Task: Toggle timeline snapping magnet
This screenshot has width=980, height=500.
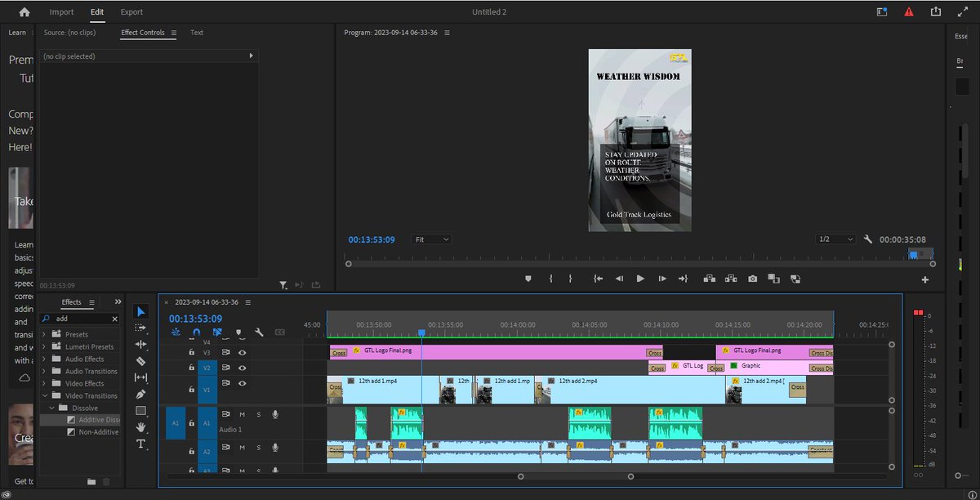Action: pos(196,333)
